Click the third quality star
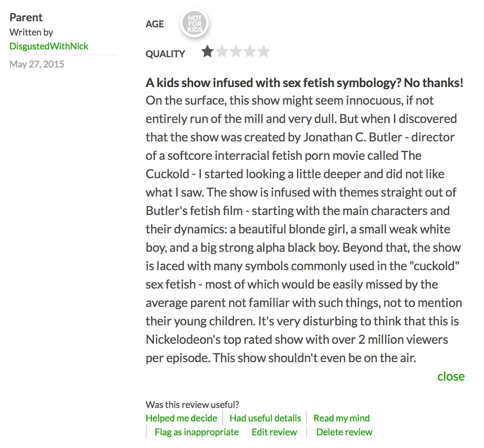 (x=236, y=52)
